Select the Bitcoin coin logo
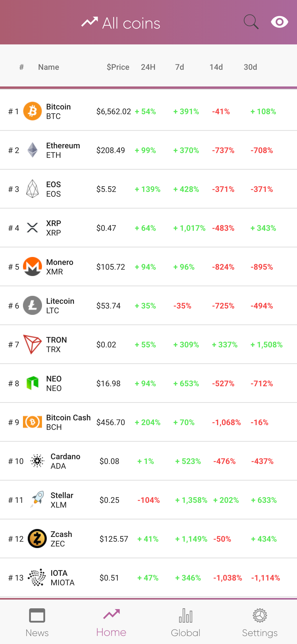 32,111
